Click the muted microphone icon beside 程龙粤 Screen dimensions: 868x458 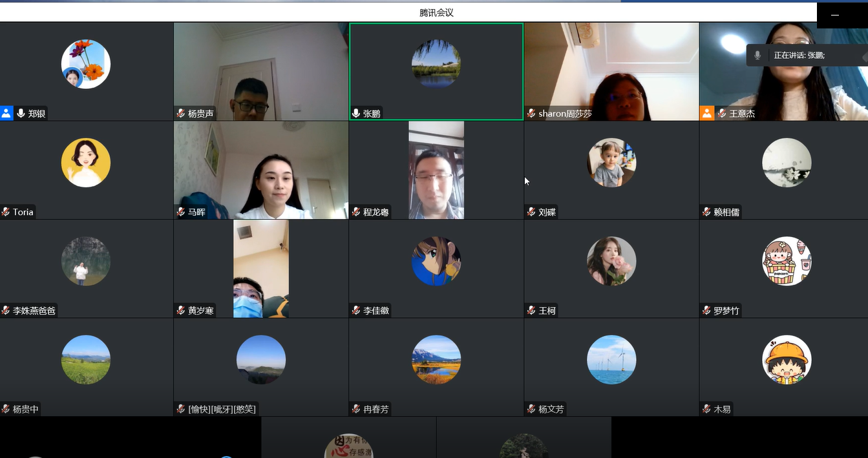(356, 212)
